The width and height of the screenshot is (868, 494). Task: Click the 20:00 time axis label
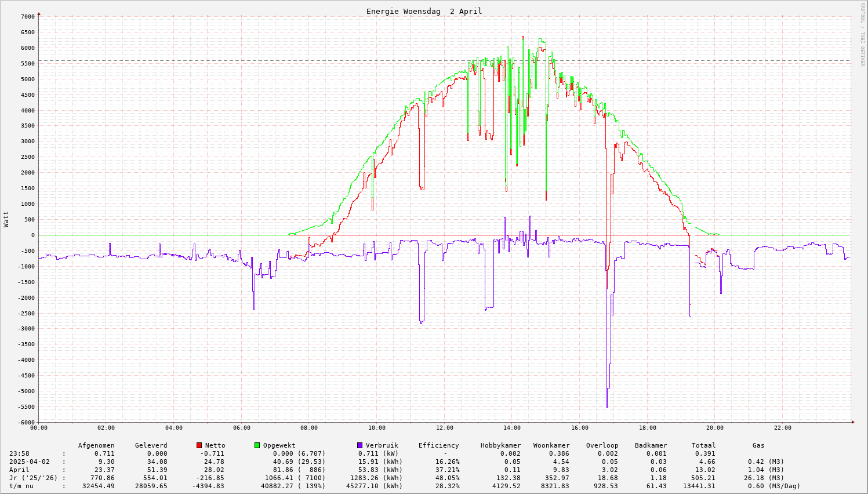tap(715, 428)
